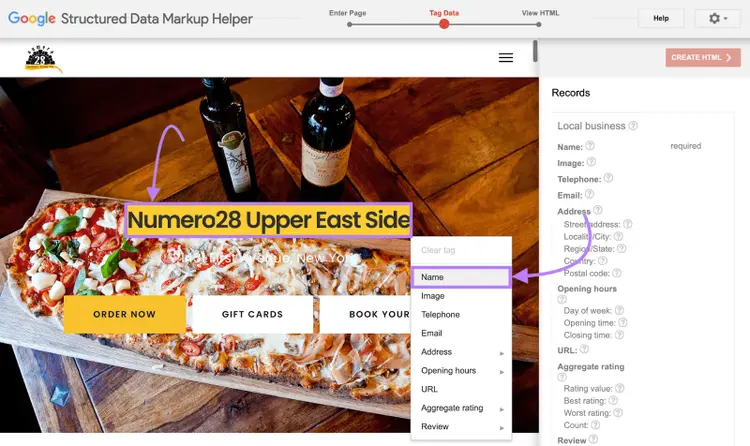Expand Address submenu in tag menu
The width and height of the screenshot is (750, 446).
[461, 352]
